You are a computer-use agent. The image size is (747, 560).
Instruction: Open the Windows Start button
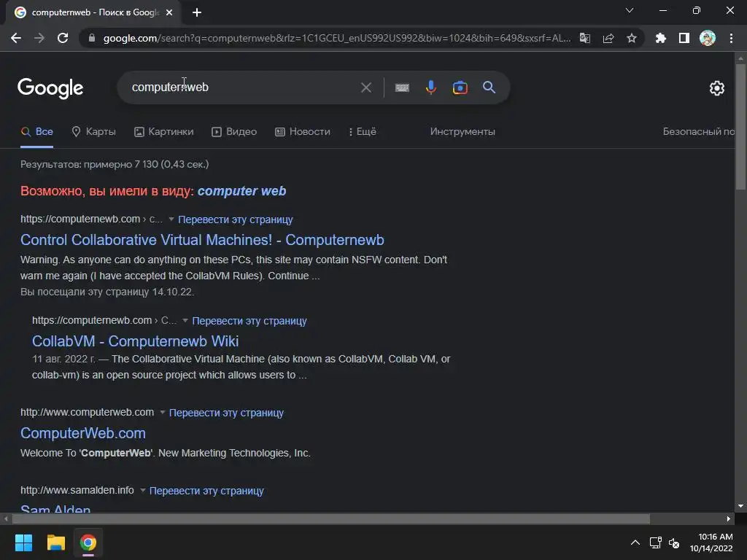point(23,542)
